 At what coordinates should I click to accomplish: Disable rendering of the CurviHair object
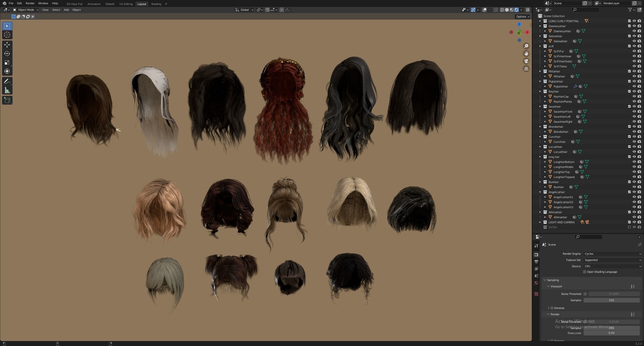point(639,142)
